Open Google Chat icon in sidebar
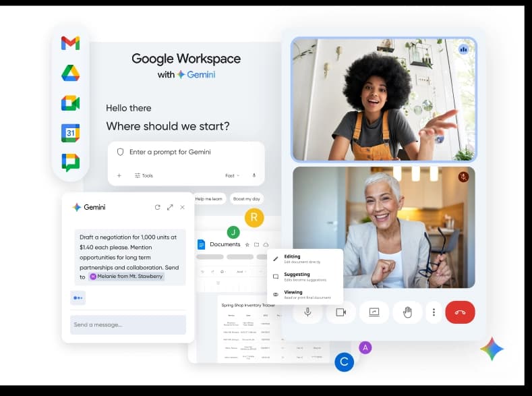This screenshot has width=532, height=396. [71, 163]
